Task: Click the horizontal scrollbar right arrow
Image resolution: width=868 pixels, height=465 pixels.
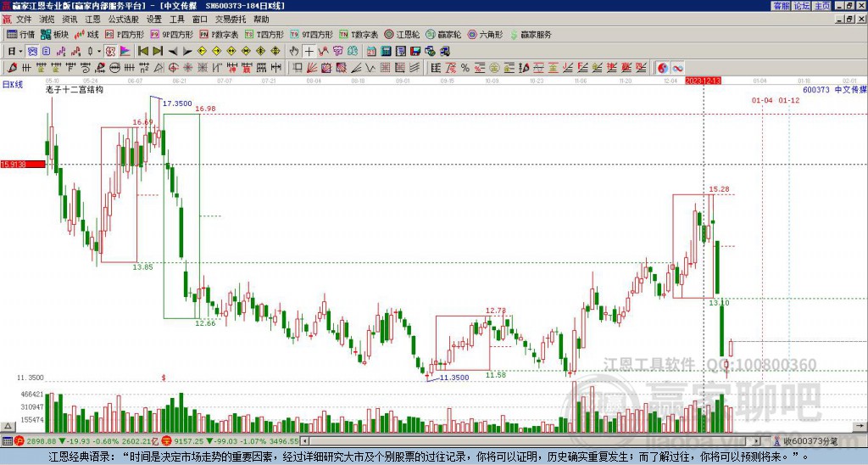Action: [x=757, y=441]
